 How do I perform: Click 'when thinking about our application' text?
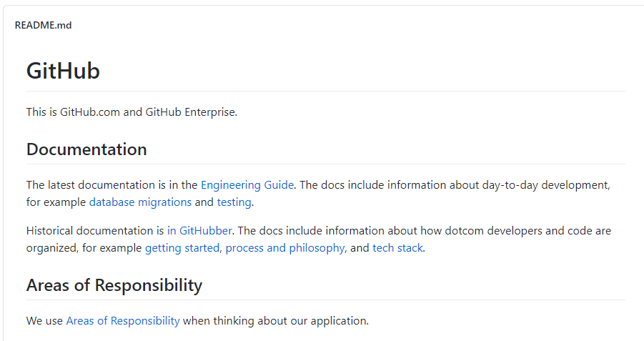pyautogui.click(x=274, y=321)
